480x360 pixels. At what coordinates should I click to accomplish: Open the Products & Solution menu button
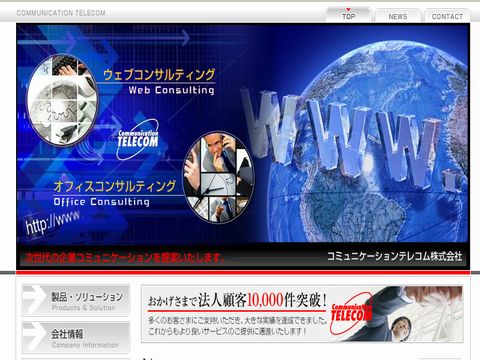click(x=76, y=300)
